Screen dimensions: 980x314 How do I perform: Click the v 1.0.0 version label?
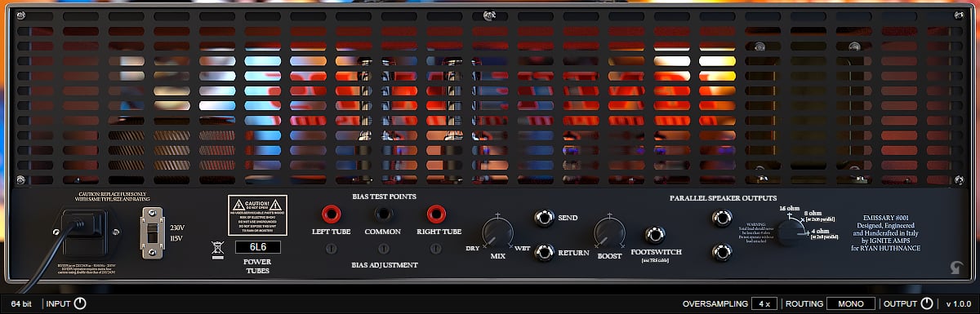960,303
